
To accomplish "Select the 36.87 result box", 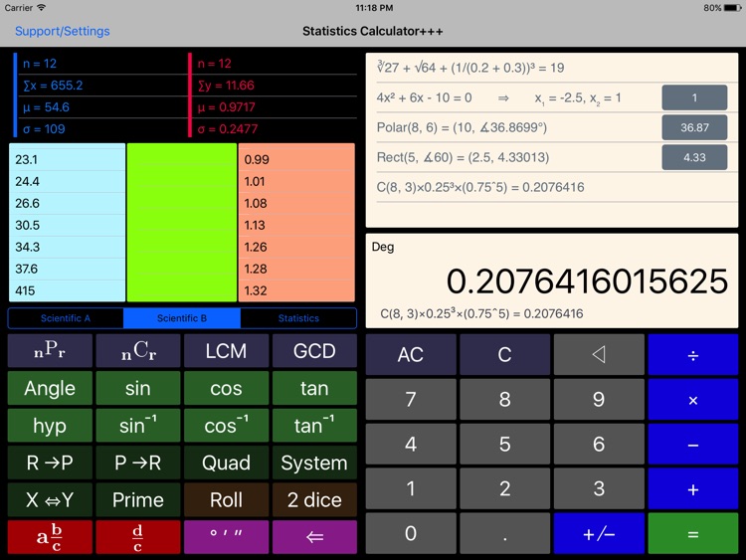I will [694, 127].
